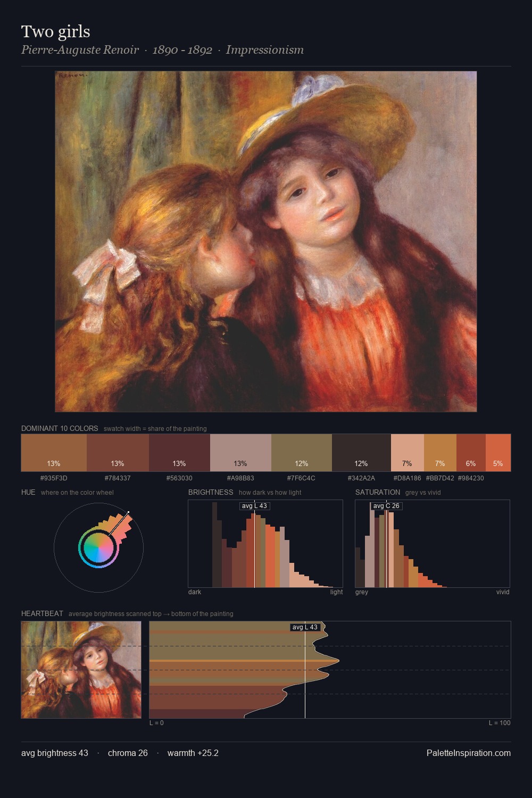Viewport: 532px width, 798px height.
Task: Click the 'light' axis label
Action: click(x=337, y=592)
